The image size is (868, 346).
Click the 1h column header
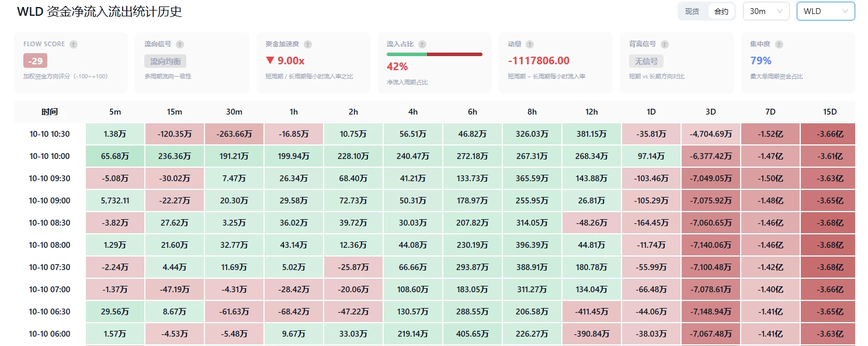pos(294,112)
